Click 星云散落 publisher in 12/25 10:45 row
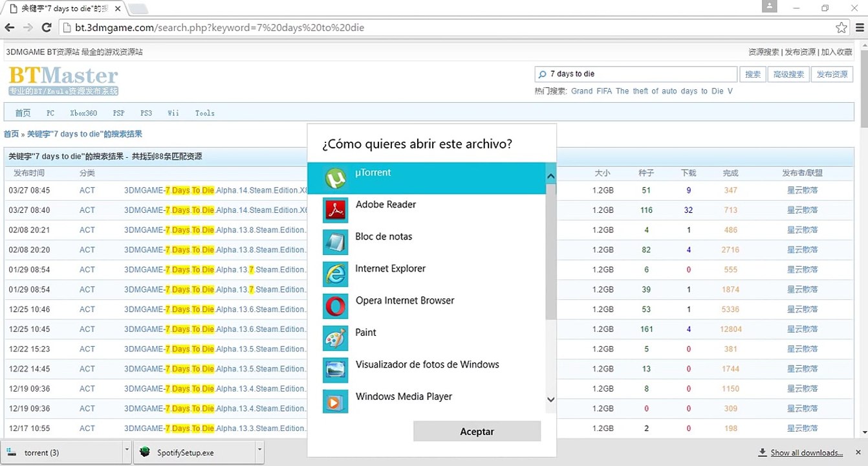The width and height of the screenshot is (868, 466). 802,329
